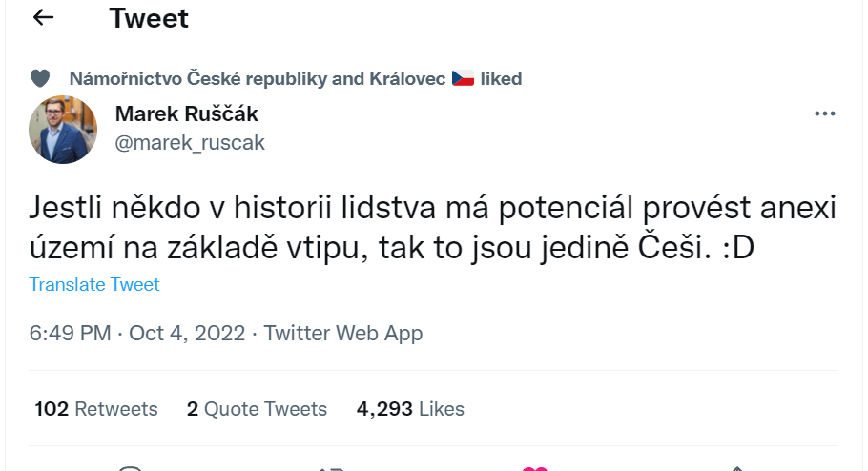Open the @marek_ruscak handle link
The width and height of the screenshot is (868, 471).
pyautogui.click(x=190, y=143)
